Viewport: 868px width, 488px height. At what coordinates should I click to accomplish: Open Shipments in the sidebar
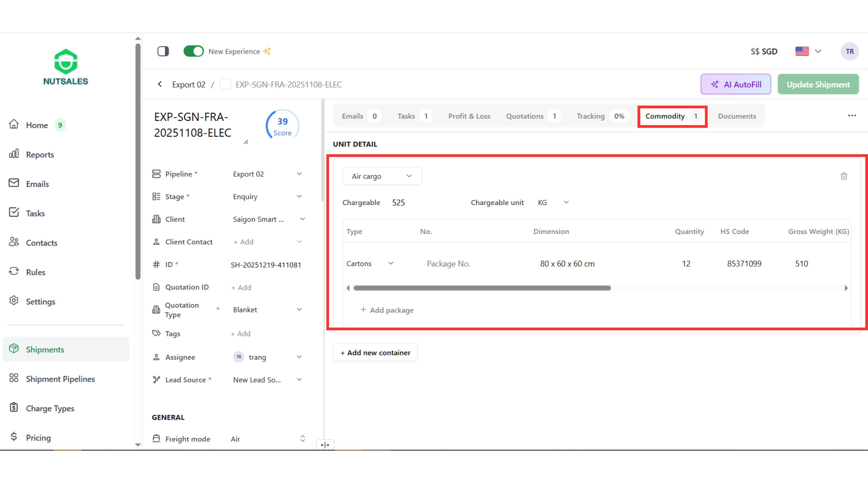45,349
